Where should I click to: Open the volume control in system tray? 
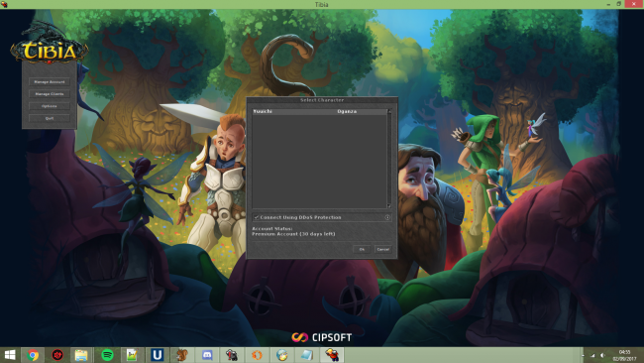click(x=602, y=355)
